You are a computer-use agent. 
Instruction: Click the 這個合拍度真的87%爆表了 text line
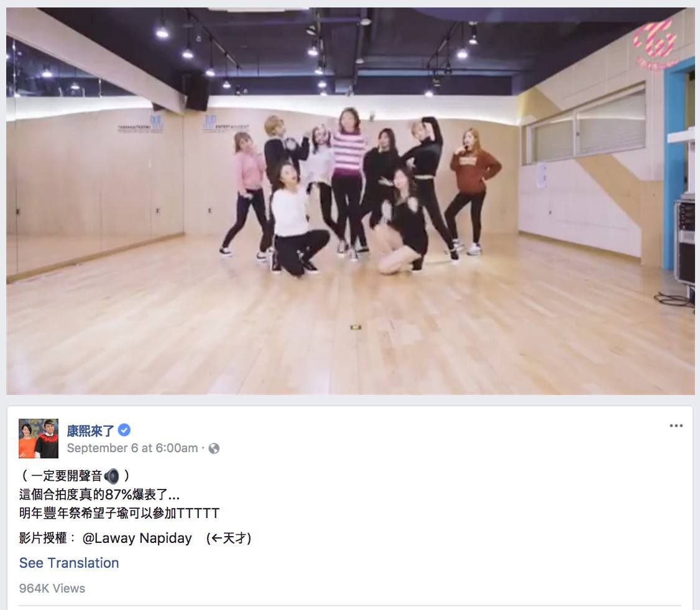99,494
